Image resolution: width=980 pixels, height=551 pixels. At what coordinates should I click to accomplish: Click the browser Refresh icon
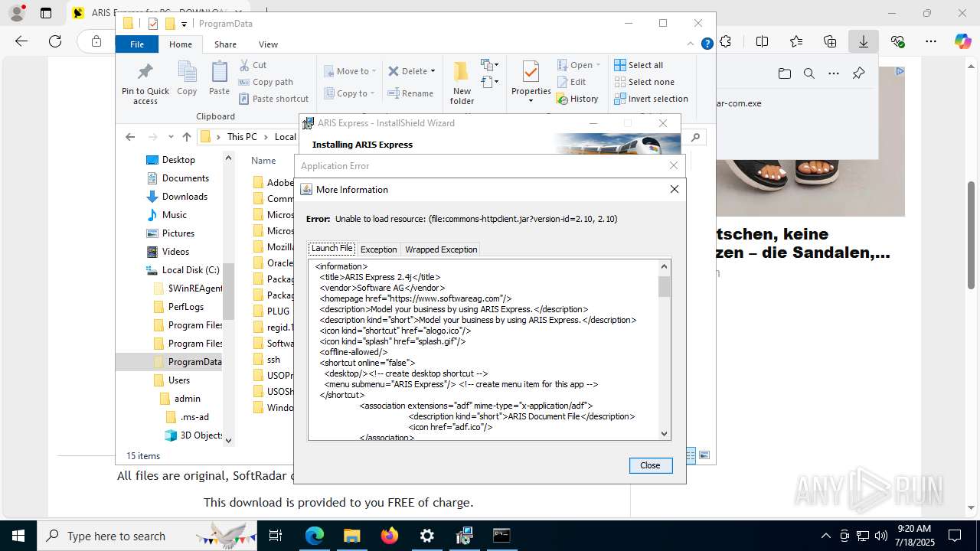pyautogui.click(x=55, y=41)
